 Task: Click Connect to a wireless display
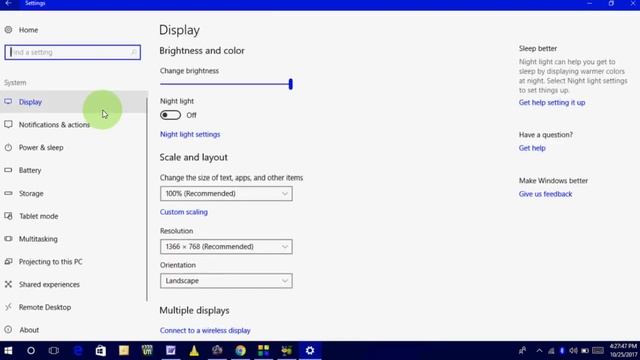coord(205,331)
